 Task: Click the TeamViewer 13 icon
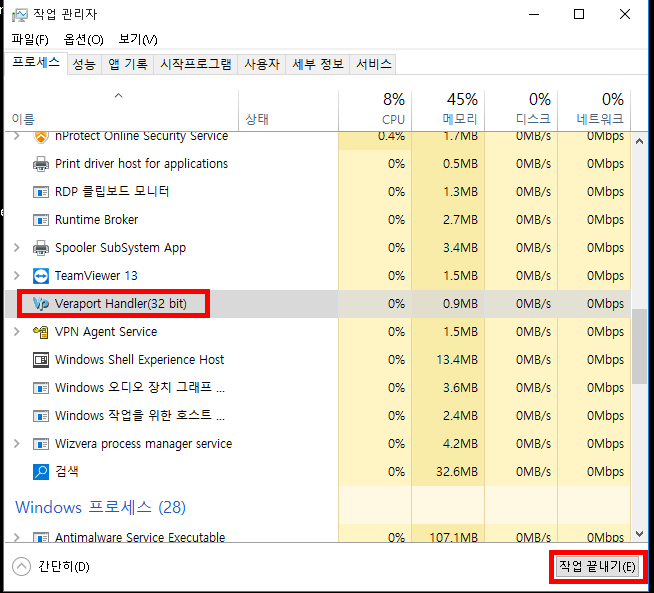point(40,276)
